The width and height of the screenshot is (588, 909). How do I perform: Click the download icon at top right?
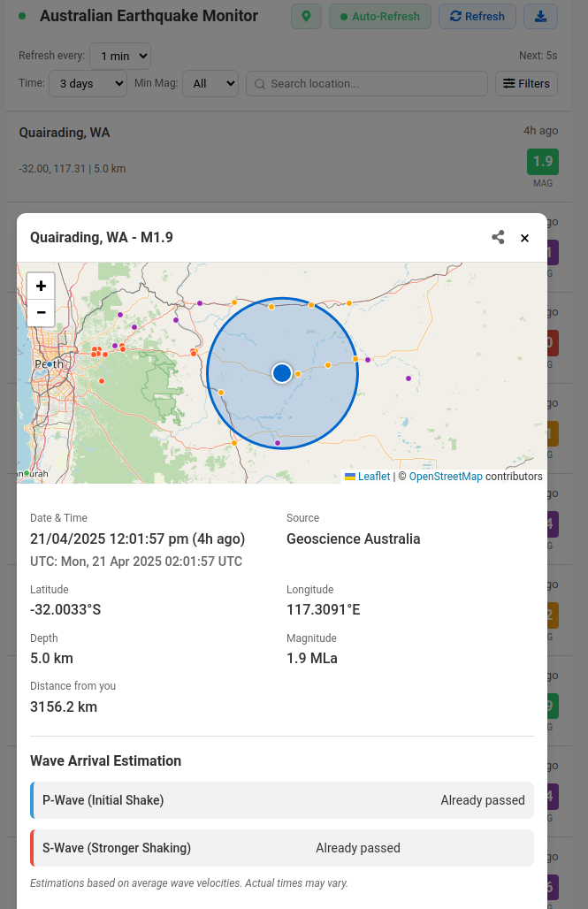(x=540, y=16)
